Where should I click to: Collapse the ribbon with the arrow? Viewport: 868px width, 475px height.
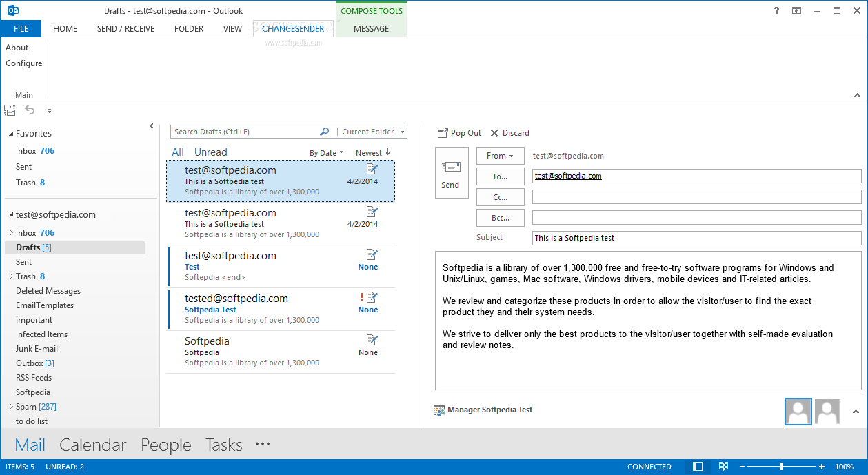pos(858,95)
